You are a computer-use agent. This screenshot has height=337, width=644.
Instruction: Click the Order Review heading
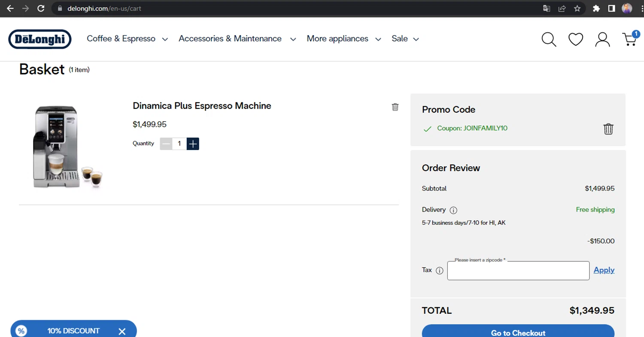pyautogui.click(x=451, y=168)
